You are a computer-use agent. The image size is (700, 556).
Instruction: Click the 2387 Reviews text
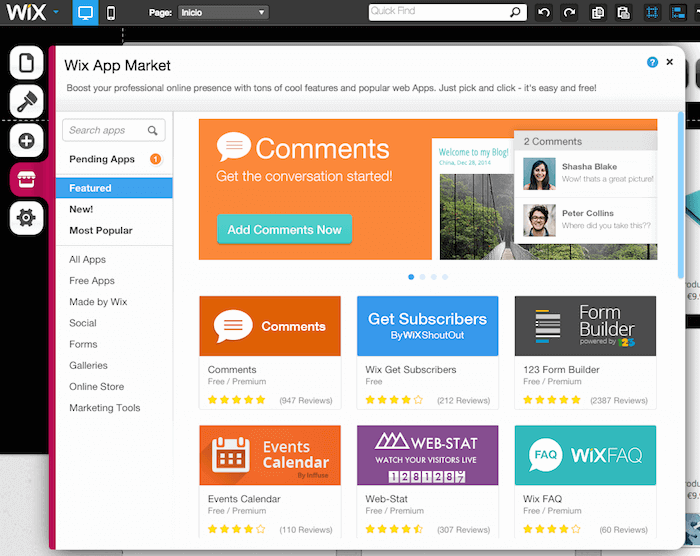(619, 401)
